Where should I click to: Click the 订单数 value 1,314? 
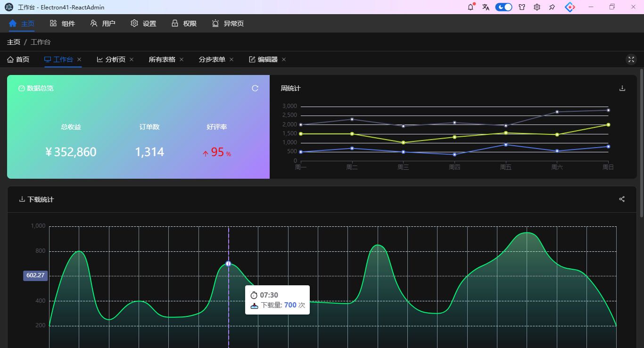point(149,152)
